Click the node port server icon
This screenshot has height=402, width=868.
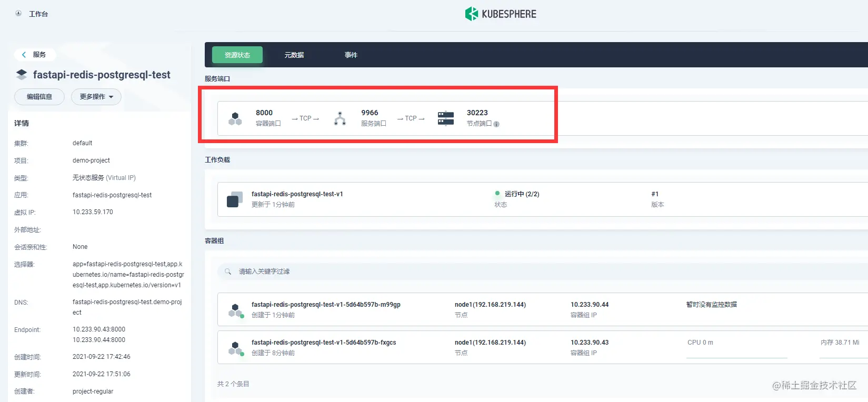(x=446, y=118)
